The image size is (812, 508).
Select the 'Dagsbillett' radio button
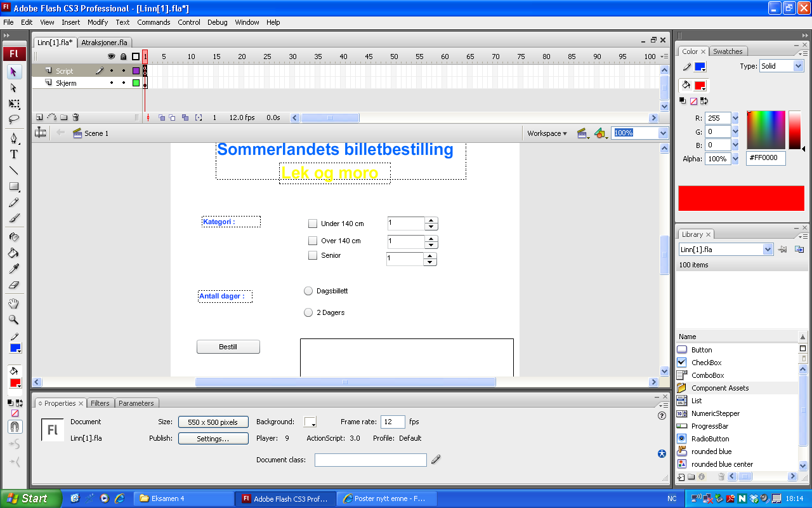308,291
